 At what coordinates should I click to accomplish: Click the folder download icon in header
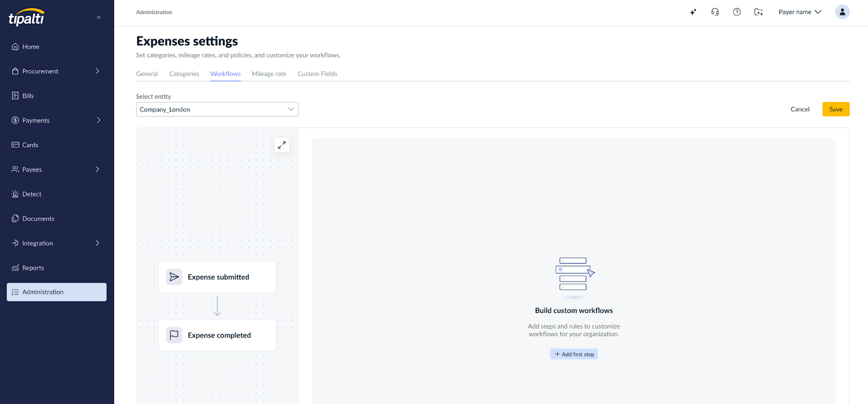758,12
